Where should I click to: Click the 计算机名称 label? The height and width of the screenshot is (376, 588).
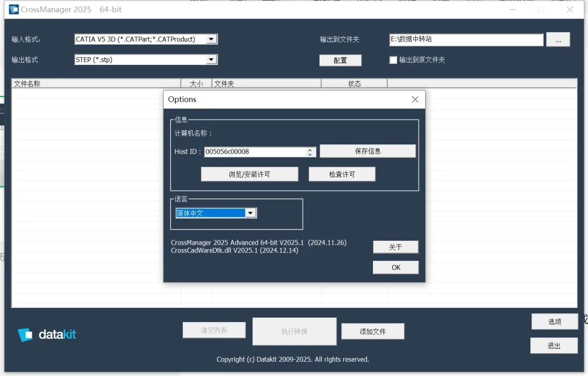point(193,133)
